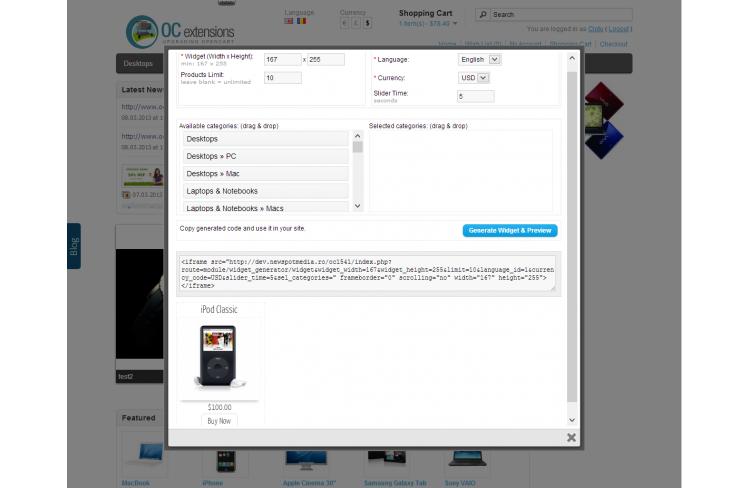
Task: Select the UK flag language icon
Action: tap(288, 21)
